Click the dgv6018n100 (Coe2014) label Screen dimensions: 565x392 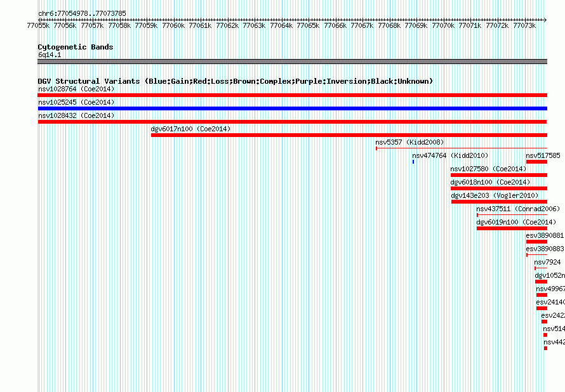click(490, 182)
